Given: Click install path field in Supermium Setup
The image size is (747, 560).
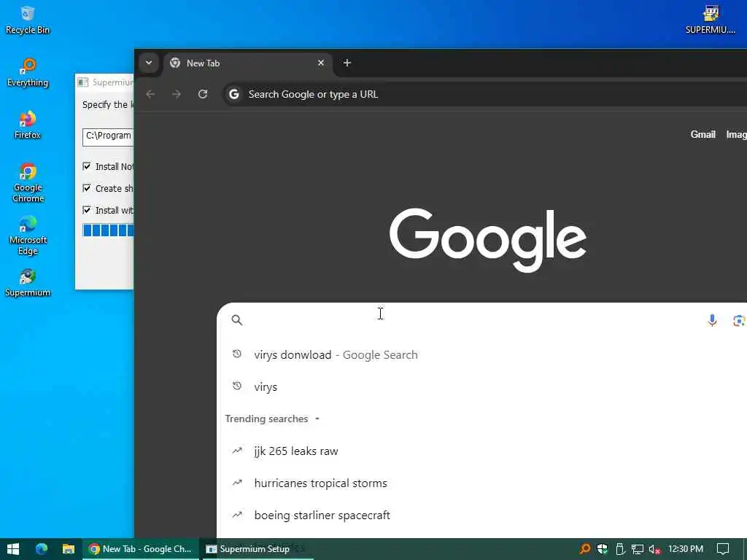Looking at the screenshot, I should click(108, 136).
